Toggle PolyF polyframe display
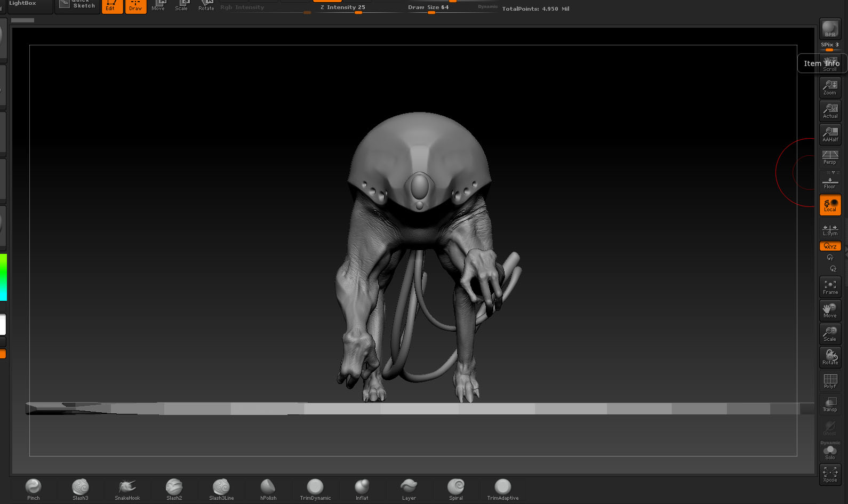The height and width of the screenshot is (504, 848). [x=830, y=381]
